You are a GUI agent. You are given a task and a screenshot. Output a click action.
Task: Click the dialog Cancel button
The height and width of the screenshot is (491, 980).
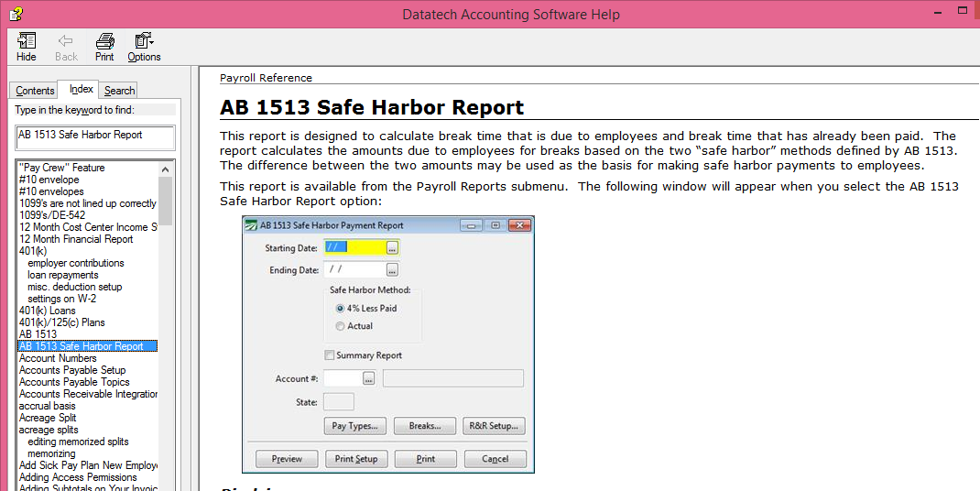tap(495, 459)
